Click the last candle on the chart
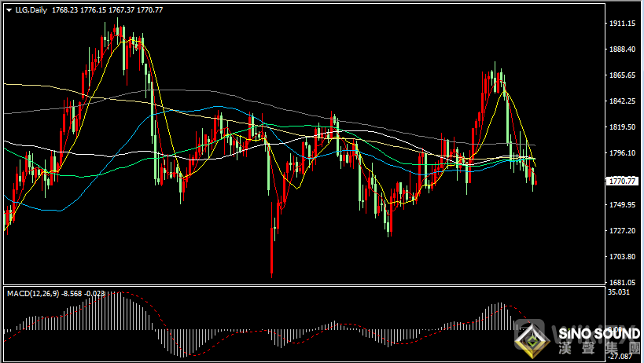Viewport: 644px width, 363px height. coord(535,182)
